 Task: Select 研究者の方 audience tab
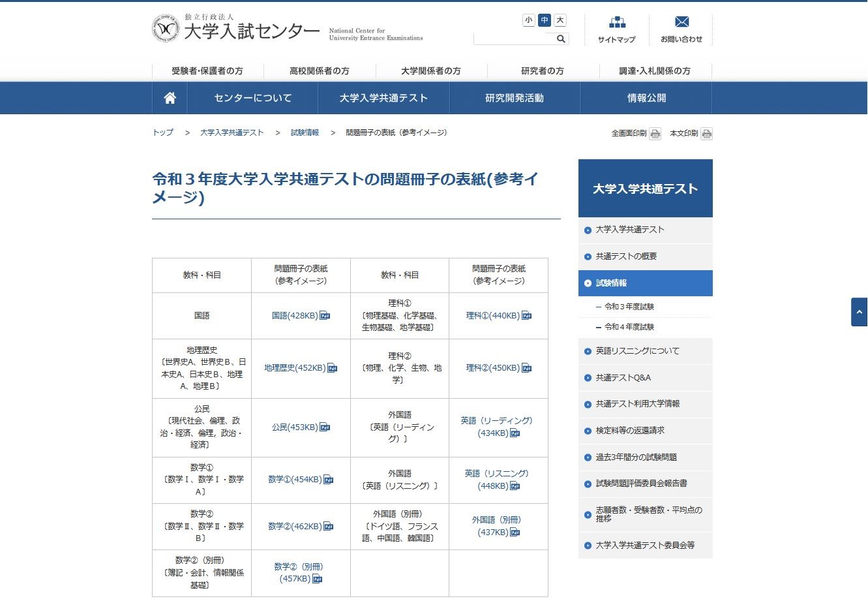(x=543, y=70)
